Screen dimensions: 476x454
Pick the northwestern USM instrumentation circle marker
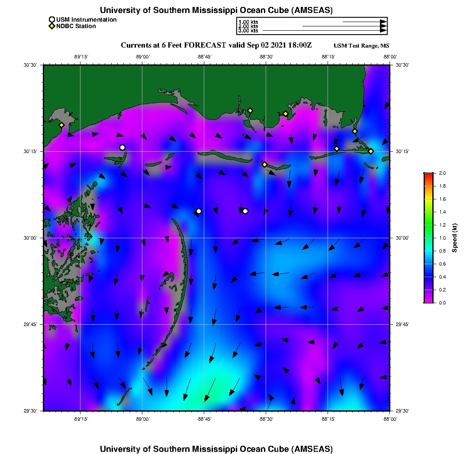click(x=122, y=147)
